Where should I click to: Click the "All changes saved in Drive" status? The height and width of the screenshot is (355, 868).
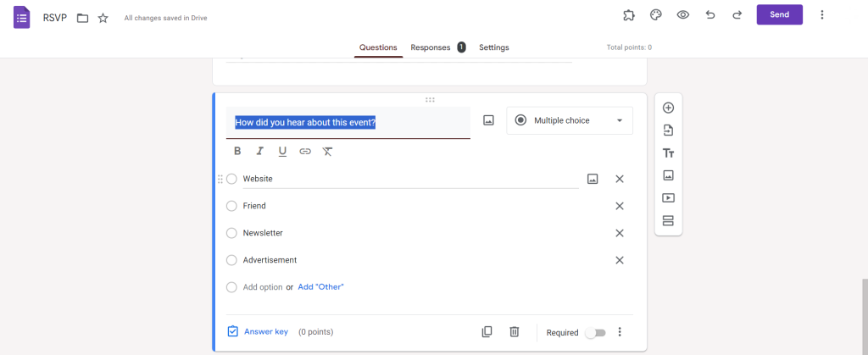pyautogui.click(x=165, y=19)
